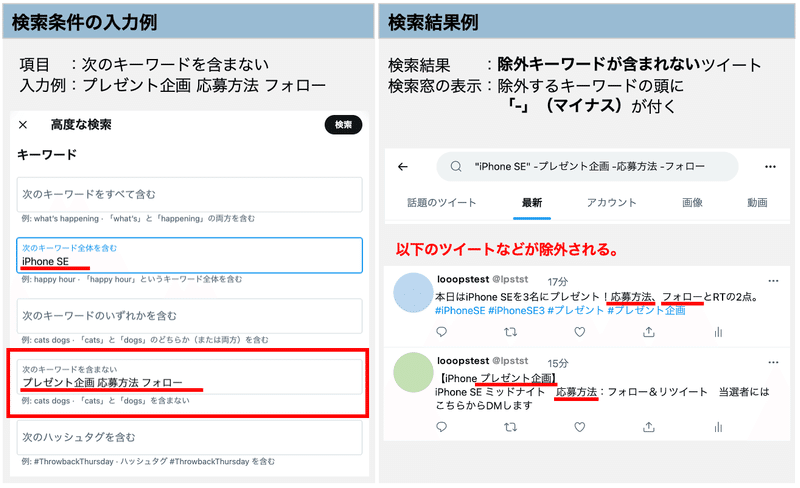800x488 pixels.
Task: Close the advanced search dialog with X
Action: [x=23, y=125]
